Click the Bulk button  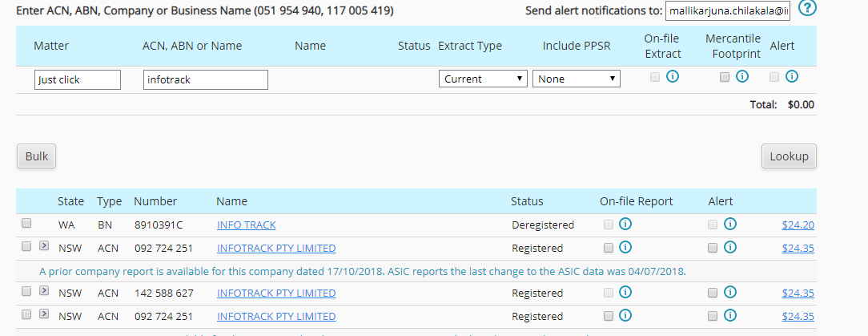pyautogui.click(x=37, y=156)
